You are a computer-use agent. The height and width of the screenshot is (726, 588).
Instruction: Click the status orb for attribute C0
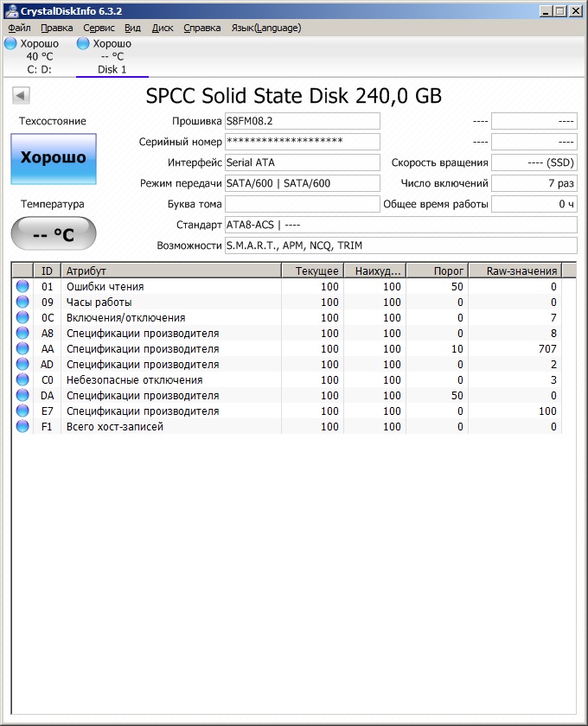coord(22,380)
